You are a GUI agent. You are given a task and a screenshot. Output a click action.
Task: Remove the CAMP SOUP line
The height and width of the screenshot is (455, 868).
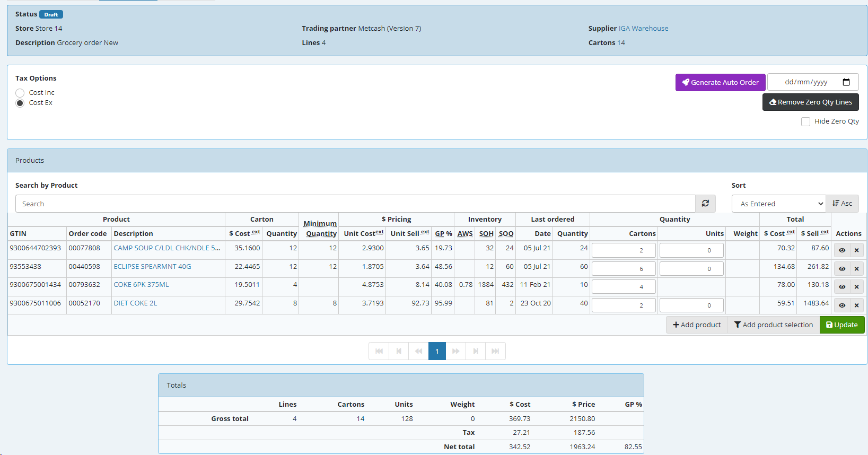pyautogui.click(x=856, y=250)
